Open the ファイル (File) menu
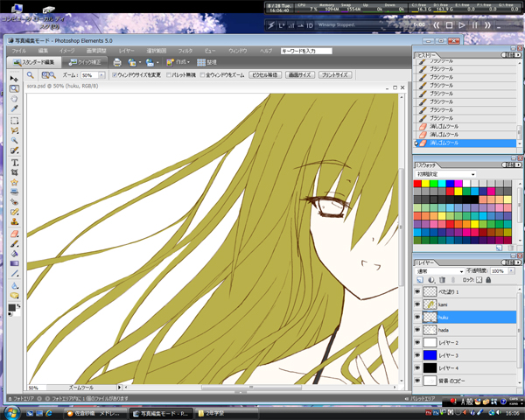This screenshot has width=525, height=420. [18, 51]
